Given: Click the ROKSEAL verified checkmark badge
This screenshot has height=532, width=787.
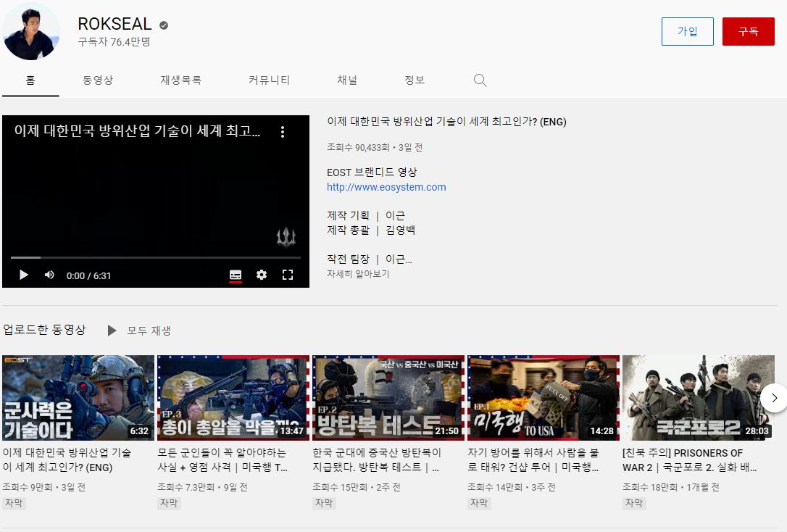Looking at the screenshot, I should (x=165, y=23).
